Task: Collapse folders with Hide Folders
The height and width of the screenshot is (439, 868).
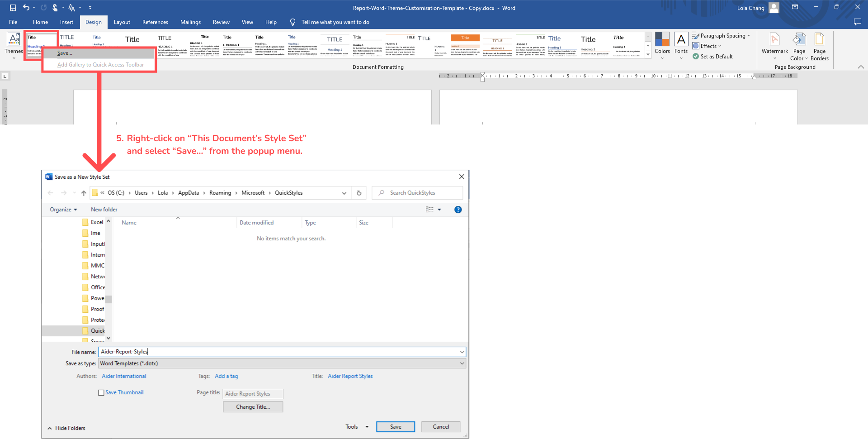Action: [66, 428]
